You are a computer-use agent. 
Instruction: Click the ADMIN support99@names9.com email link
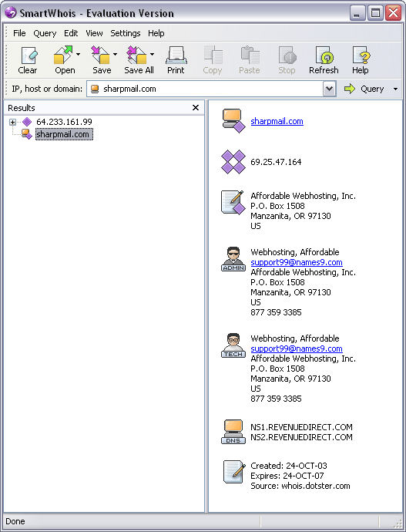click(x=297, y=262)
